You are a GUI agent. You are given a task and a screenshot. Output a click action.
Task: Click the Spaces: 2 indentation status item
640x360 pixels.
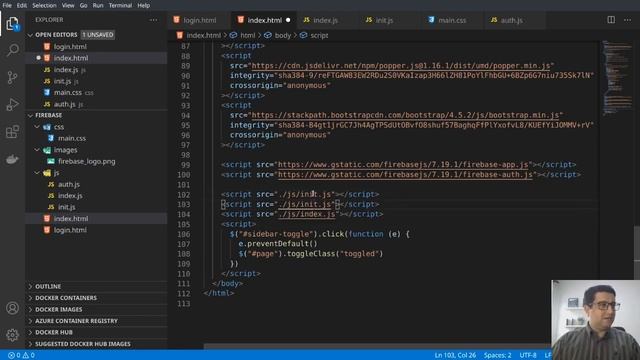(498, 355)
